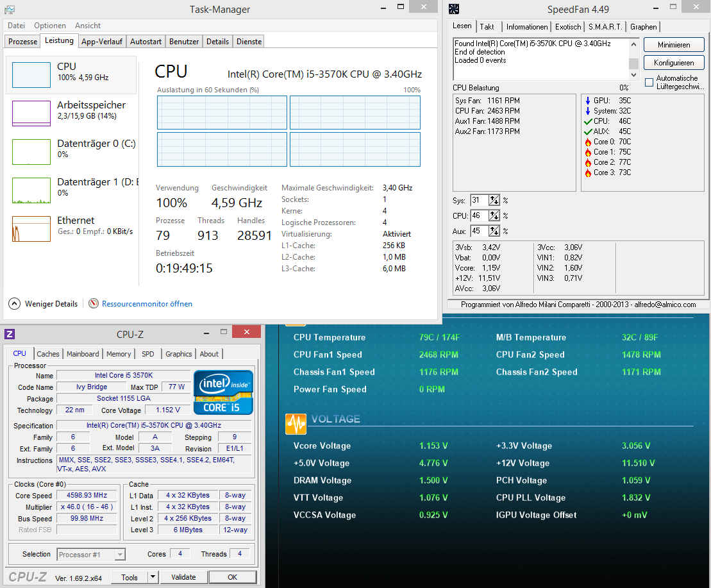Click the Vcore Voltage 1.153 V reading
711x588 pixels.
[433, 446]
